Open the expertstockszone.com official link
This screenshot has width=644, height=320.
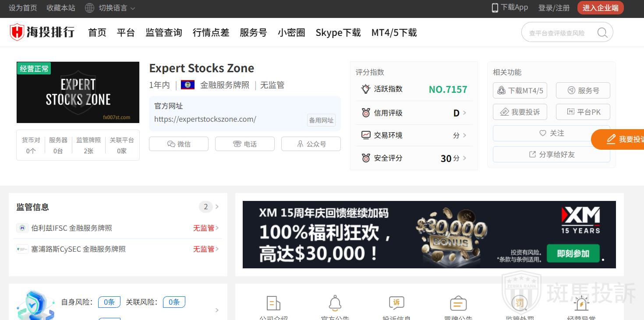pyautogui.click(x=205, y=119)
